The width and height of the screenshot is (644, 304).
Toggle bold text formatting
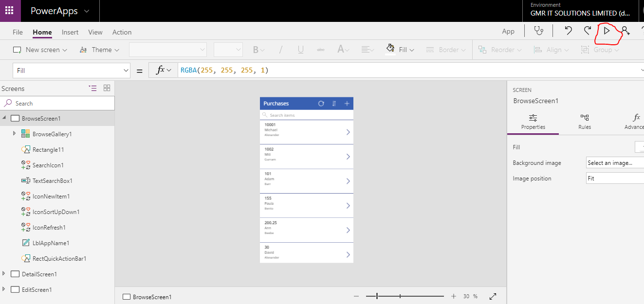point(258,50)
